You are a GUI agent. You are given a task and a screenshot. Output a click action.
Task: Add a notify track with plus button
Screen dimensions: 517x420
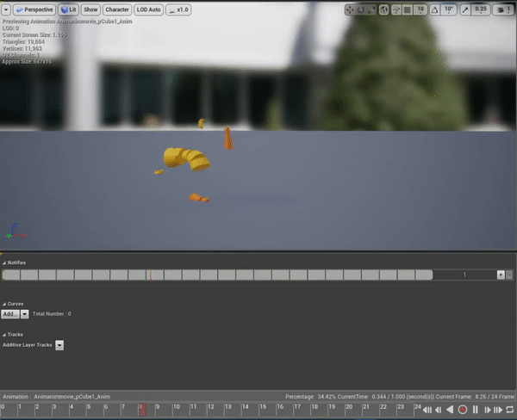coord(501,275)
